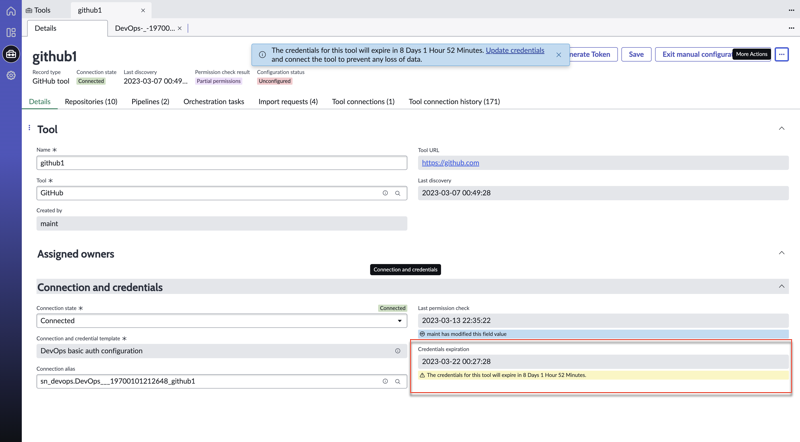The image size is (800, 442).
Task: Open the Orchestration tasks tab
Action: [214, 102]
